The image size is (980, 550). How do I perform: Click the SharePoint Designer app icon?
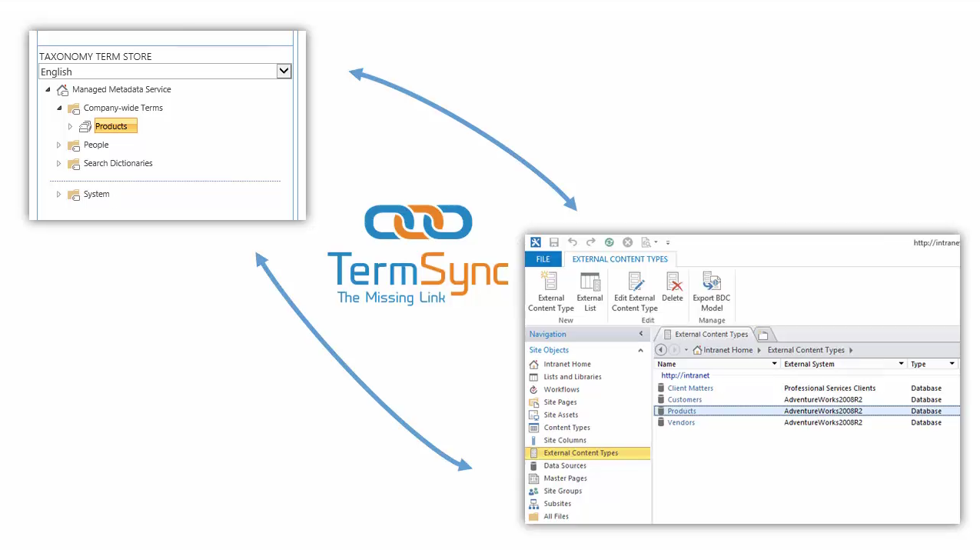536,242
